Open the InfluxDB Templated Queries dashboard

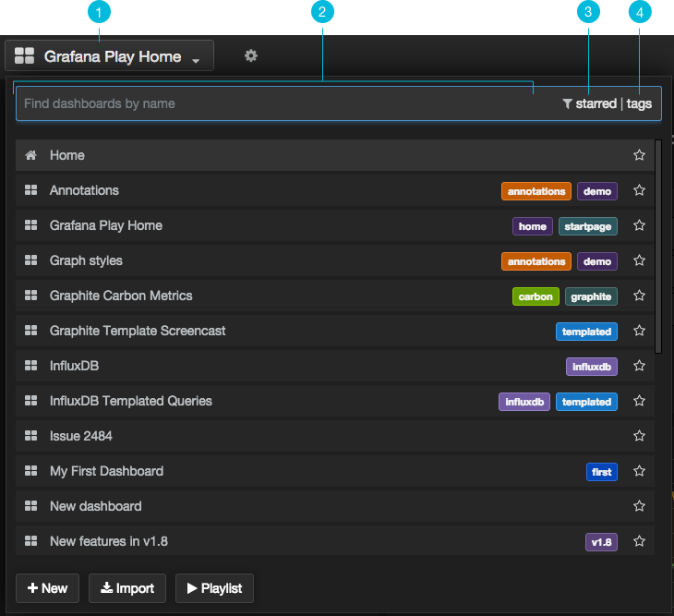pos(335,401)
